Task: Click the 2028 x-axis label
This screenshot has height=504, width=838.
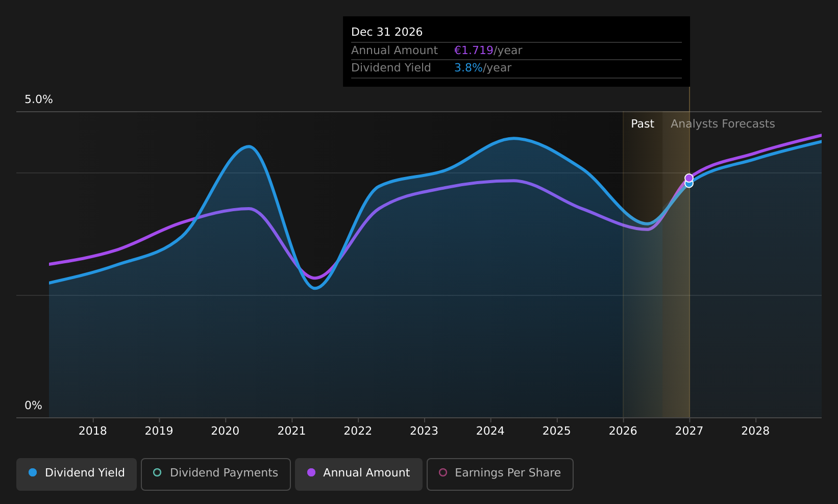Action: [x=756, y=431]
